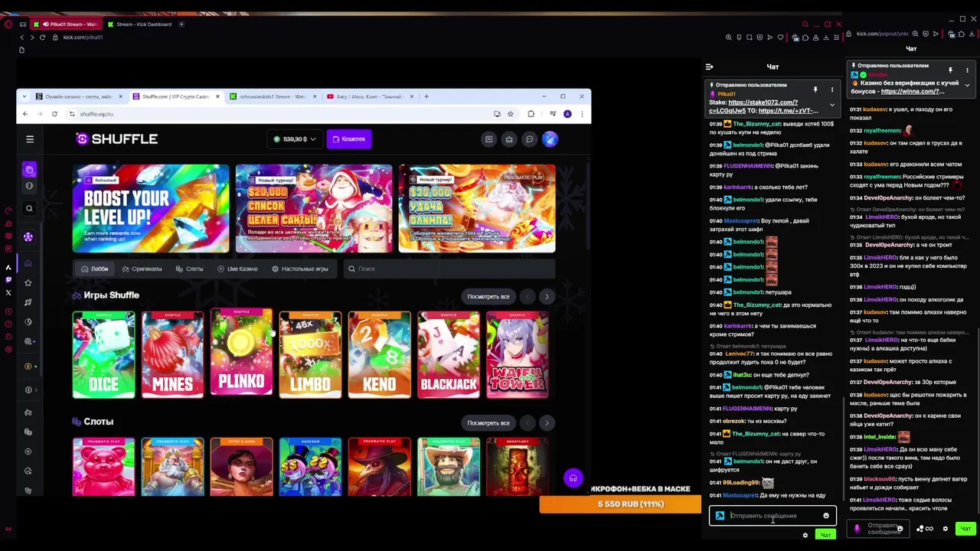
Task: Expand Pilka01 pinned message chevron
Action: coord(832,106)
